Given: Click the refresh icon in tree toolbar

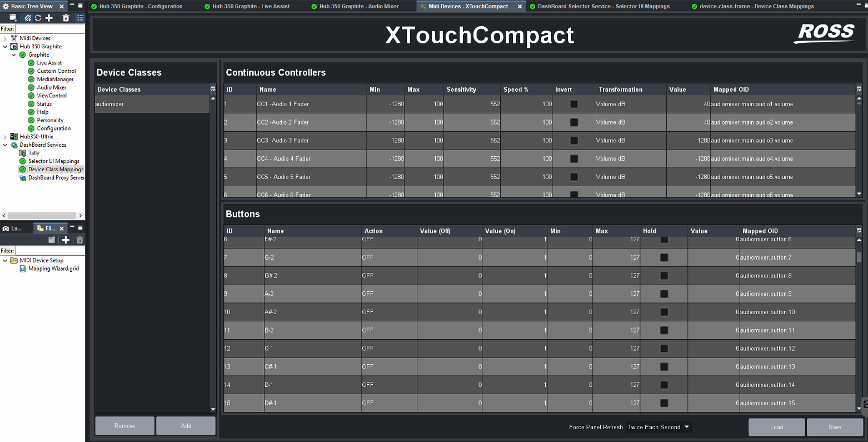Looking at the screenshot, I should (x=38, y=18).
